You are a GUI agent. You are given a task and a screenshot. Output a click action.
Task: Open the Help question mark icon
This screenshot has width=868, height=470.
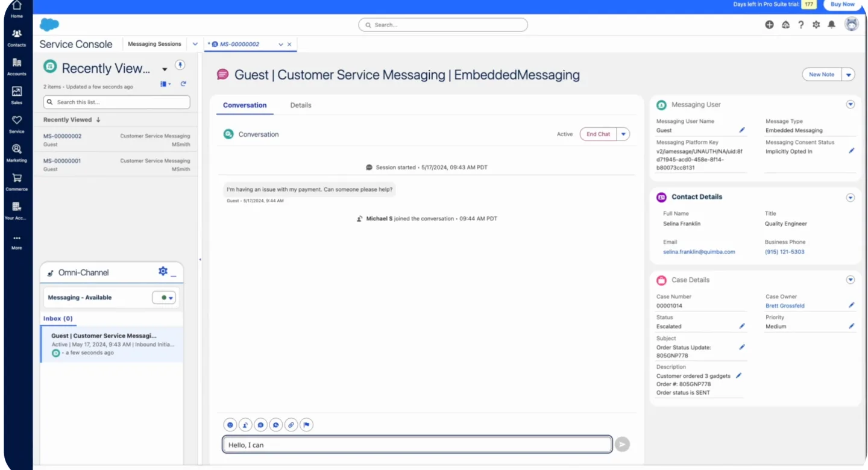point(801,25)
